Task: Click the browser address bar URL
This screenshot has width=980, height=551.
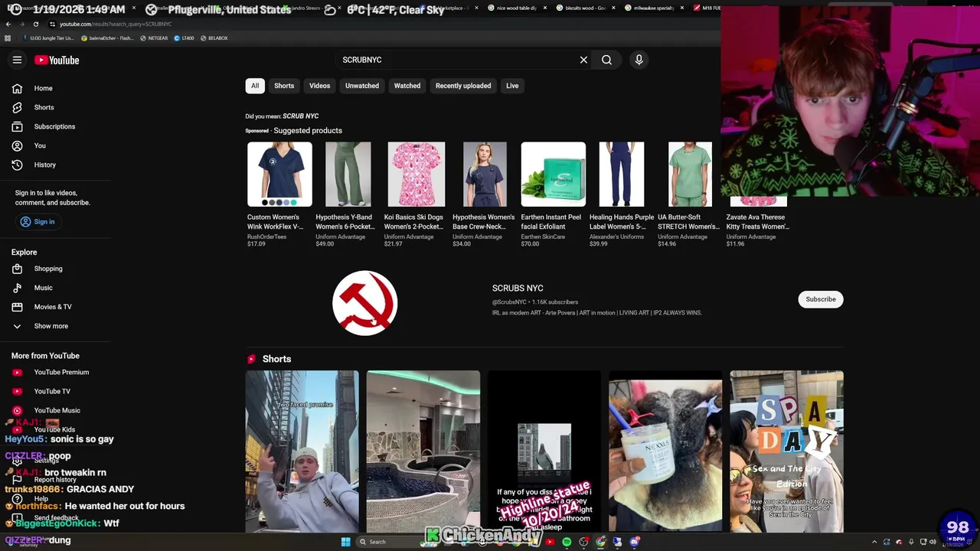Action: [116, 24]
